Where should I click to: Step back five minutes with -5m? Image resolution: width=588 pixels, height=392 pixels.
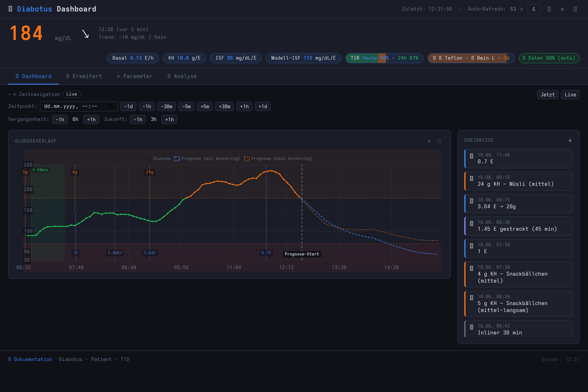(186, 107)
